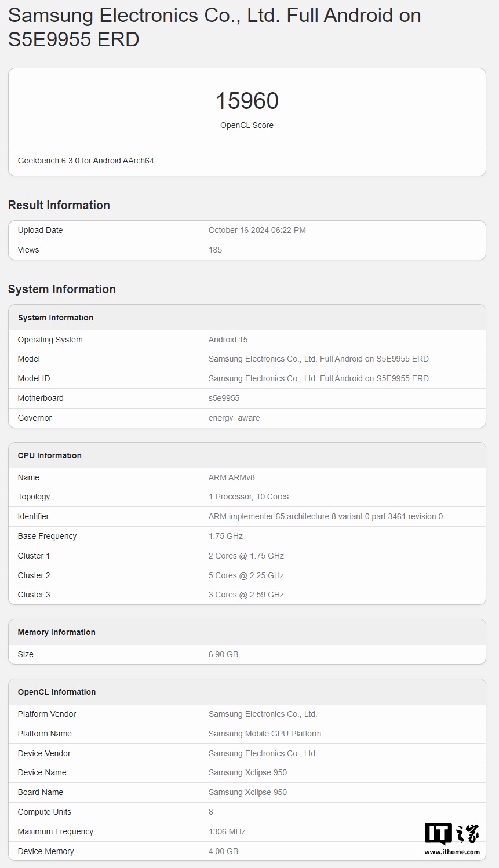Click the page title mentioning S5E9955 ERD
Screen dimensions: 499x868
(x=214, y=27)
